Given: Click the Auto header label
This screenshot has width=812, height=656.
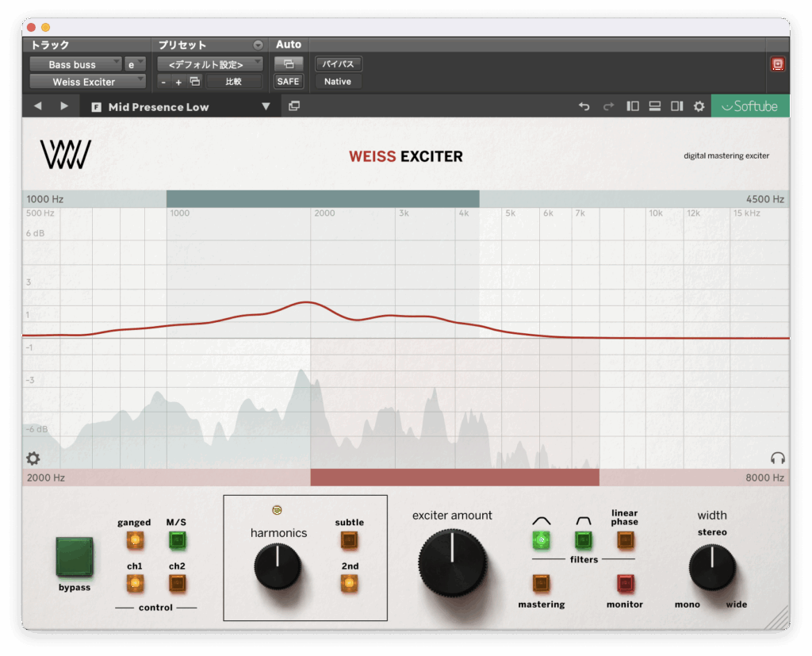Looking at the screenshot, I should click(x=289, y=44).
